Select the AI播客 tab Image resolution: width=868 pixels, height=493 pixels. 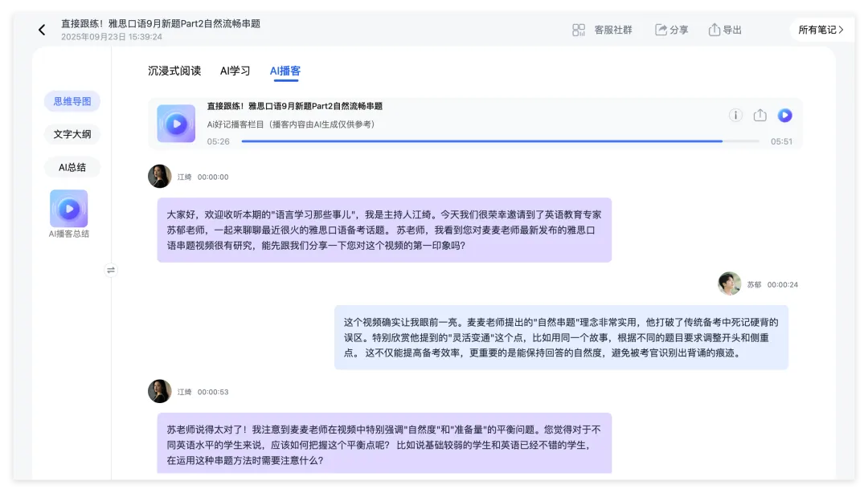285,71
